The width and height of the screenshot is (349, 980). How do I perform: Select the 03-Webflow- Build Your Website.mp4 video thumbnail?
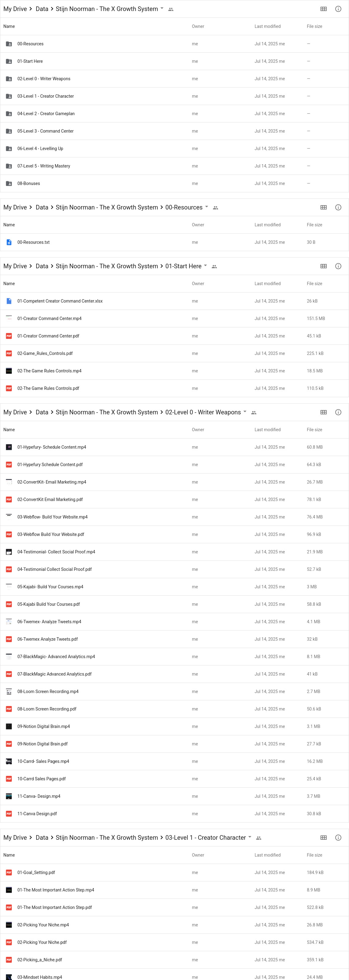(9, 517)
